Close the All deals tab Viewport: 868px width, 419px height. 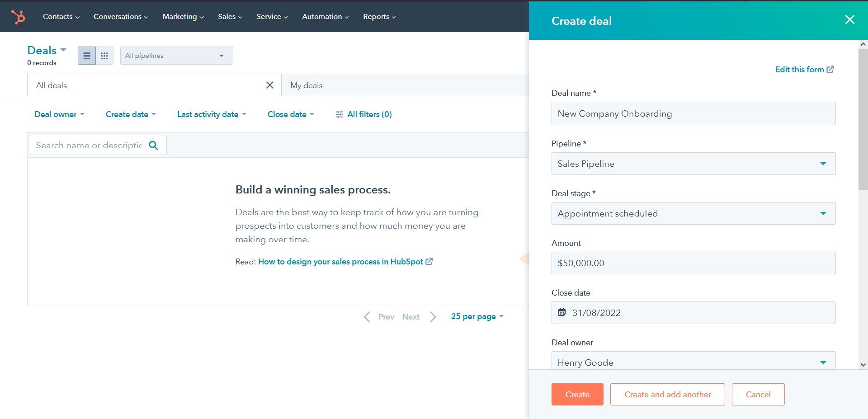(x=270, y=85)
